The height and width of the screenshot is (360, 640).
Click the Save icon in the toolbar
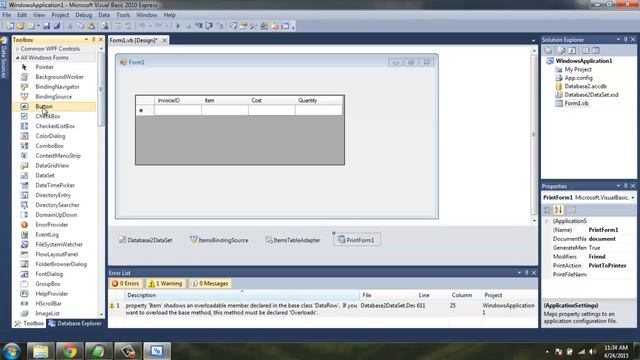click(x=47, y=26)
